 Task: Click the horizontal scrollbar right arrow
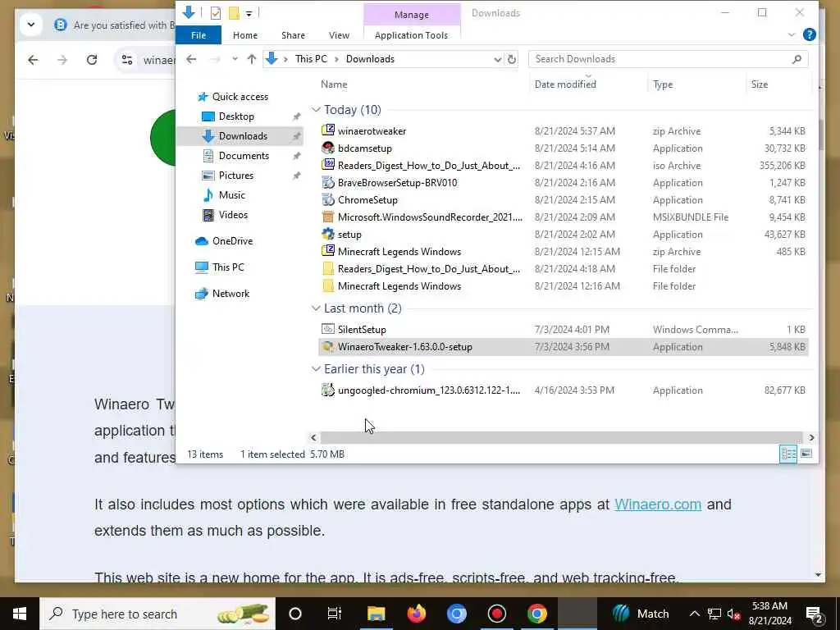pos(811,438)
